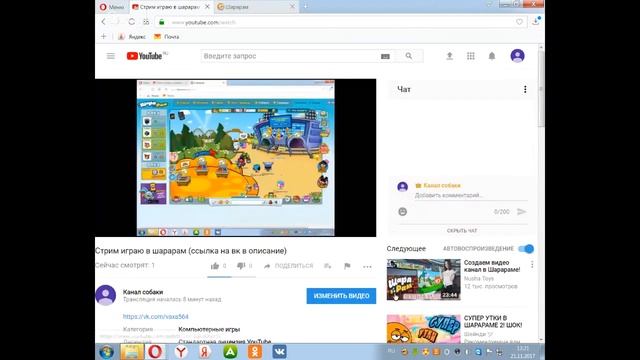Open the Opera Меню button

[x=111, y=7]
